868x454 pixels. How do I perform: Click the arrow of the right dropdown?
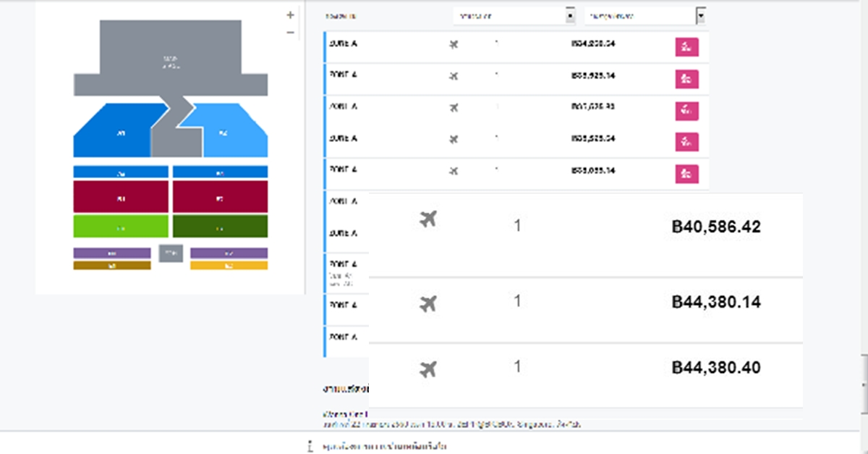click(700, 15)
